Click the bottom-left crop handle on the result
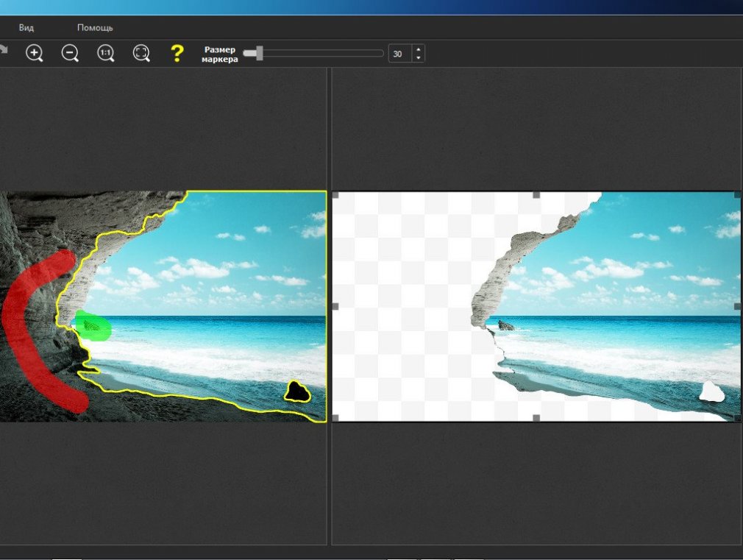The image size is (743, 560). click(x=335, y=418)
